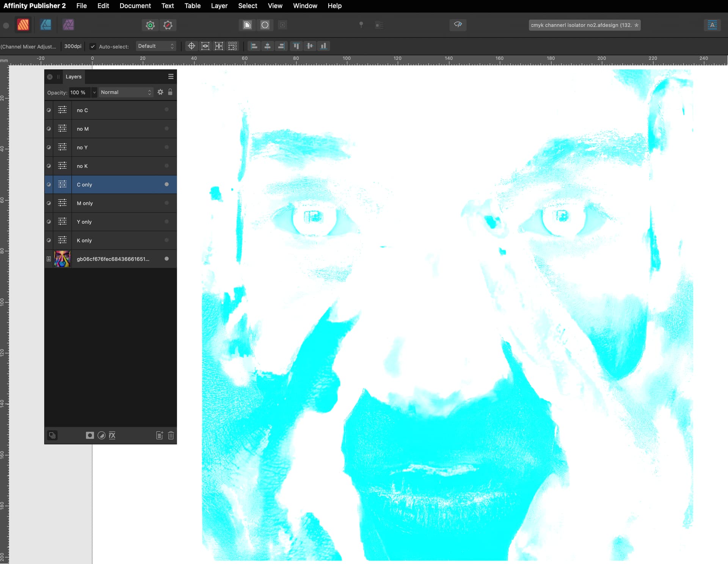Show the Y only layer
The width and height of the screenshot is (728, 564).
(x=166, y=221)
